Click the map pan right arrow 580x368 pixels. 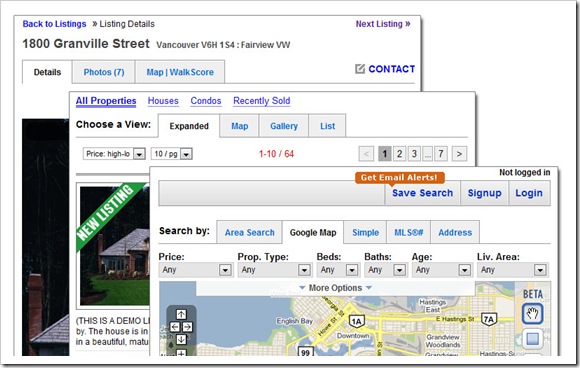[x=188, y=327]
